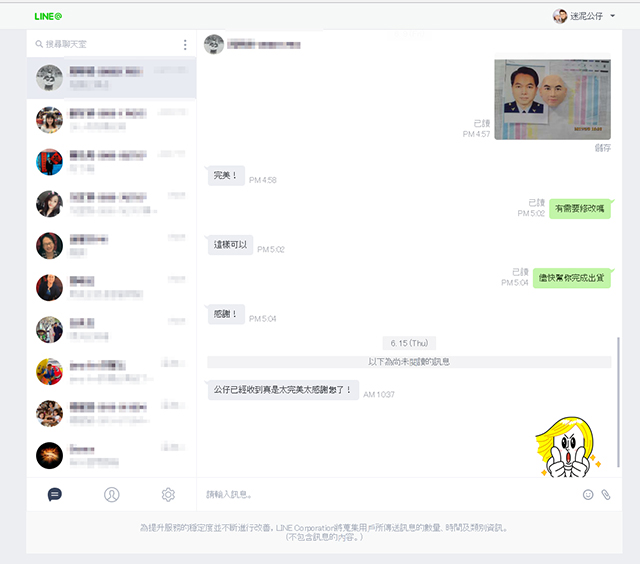Open the three-dot chat list menu

click(185, 44)
